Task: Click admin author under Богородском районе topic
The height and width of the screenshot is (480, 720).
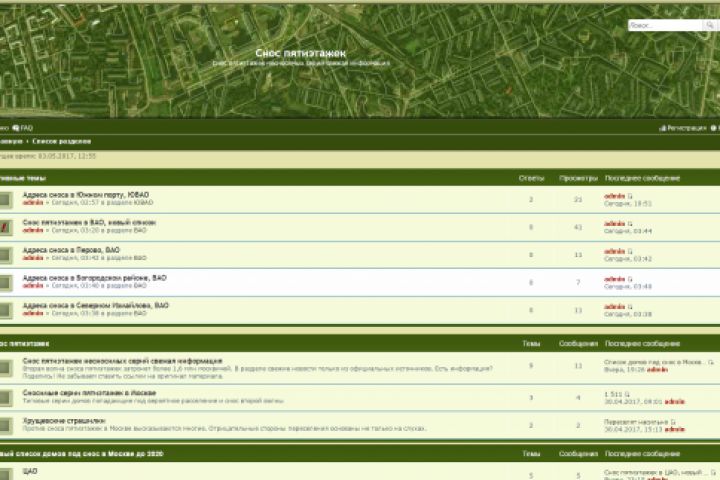Action: [33, 285]
